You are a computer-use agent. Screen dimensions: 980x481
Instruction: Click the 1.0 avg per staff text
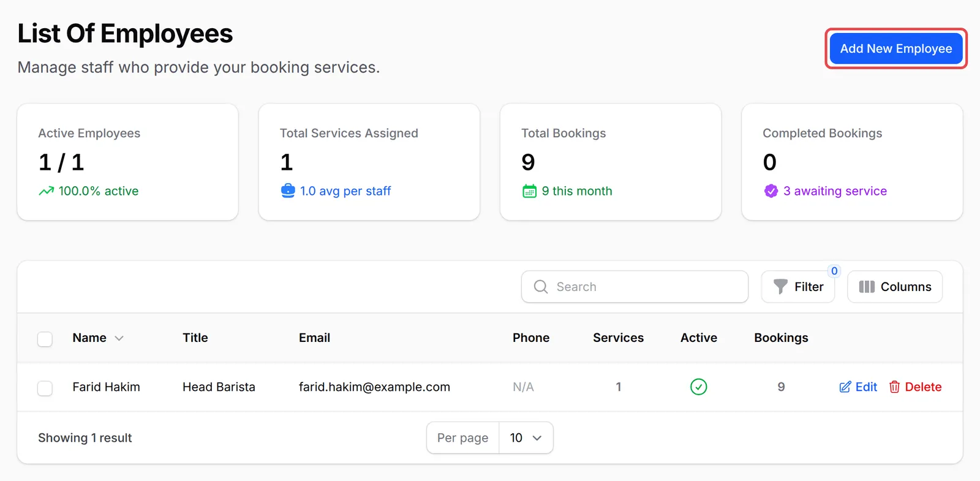345,191
